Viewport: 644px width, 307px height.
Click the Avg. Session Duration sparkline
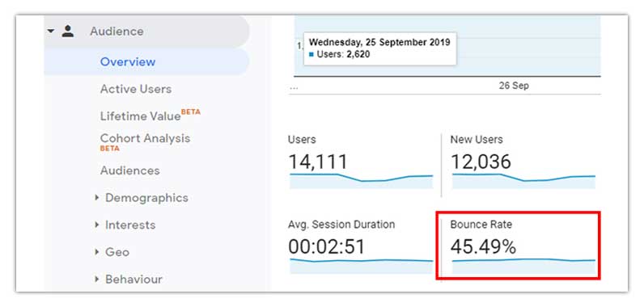point(361,266)
